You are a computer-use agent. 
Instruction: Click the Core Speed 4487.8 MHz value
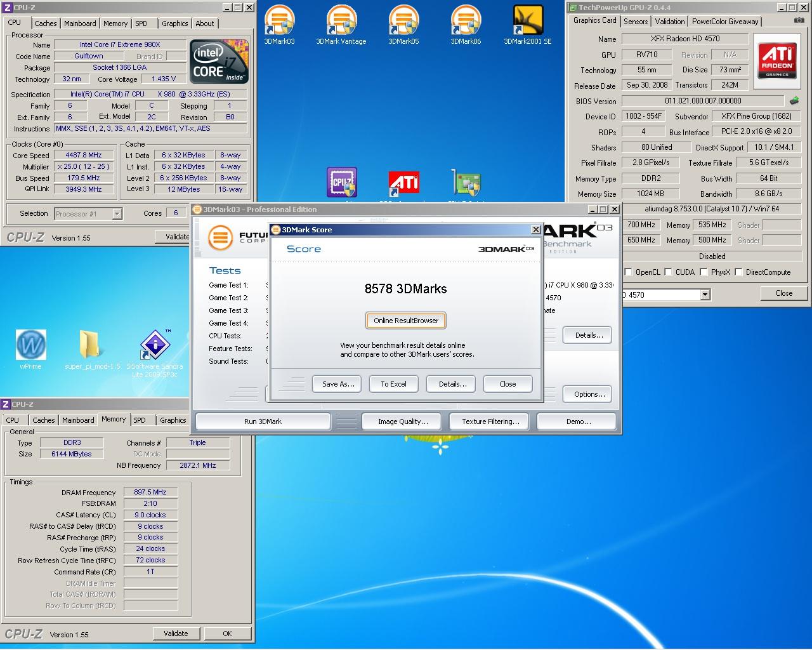click(x=84, y=155)
